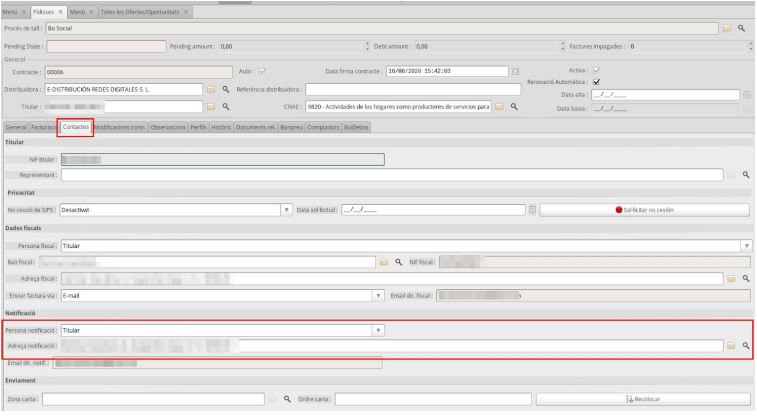Viewport: 757px width, 417px height.
Task: Adjust Factures impagades stepper arrows
Action: click(750, 46)
